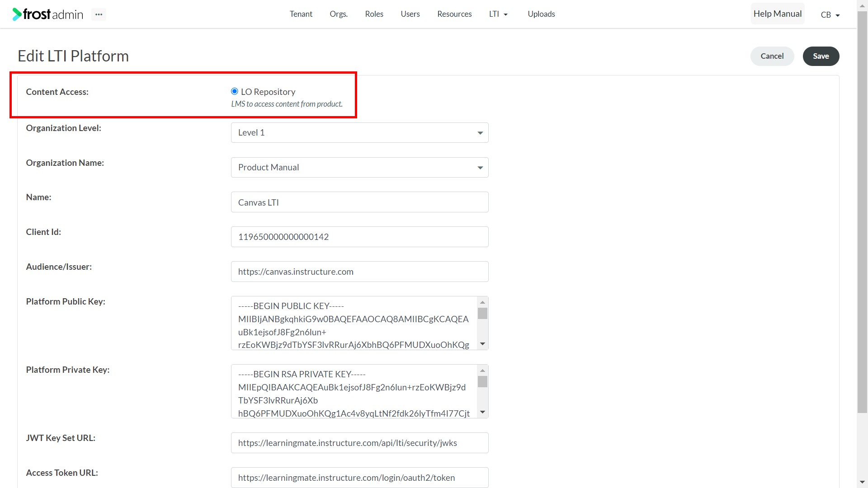
Task: Open the Uploads page
Action: pyautogui.click(x=541, y=14)
